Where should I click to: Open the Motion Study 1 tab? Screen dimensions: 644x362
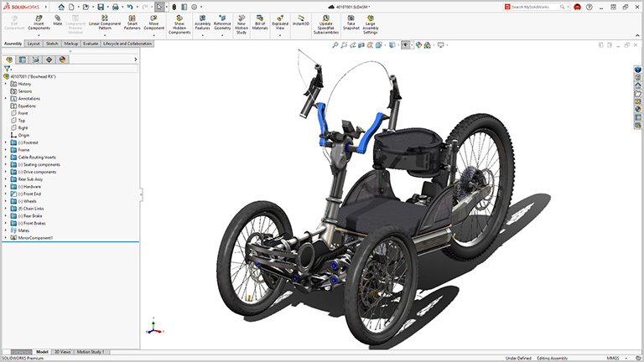91,352
